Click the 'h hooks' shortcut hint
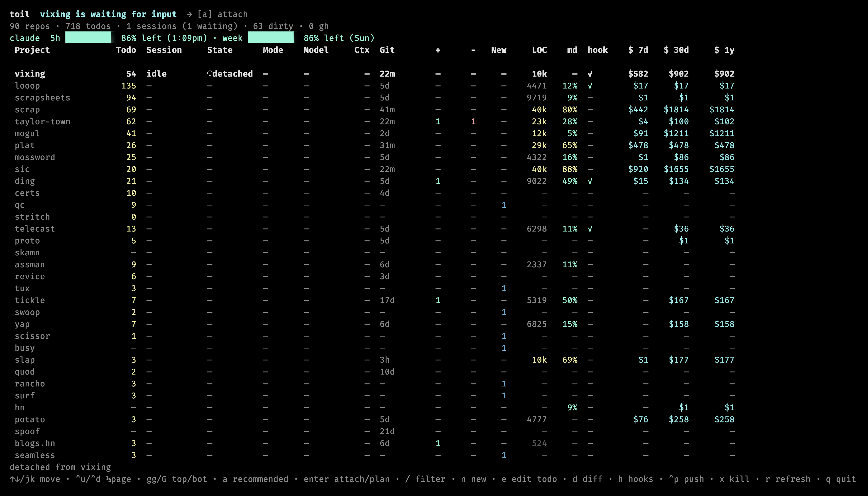 (636, 479)
